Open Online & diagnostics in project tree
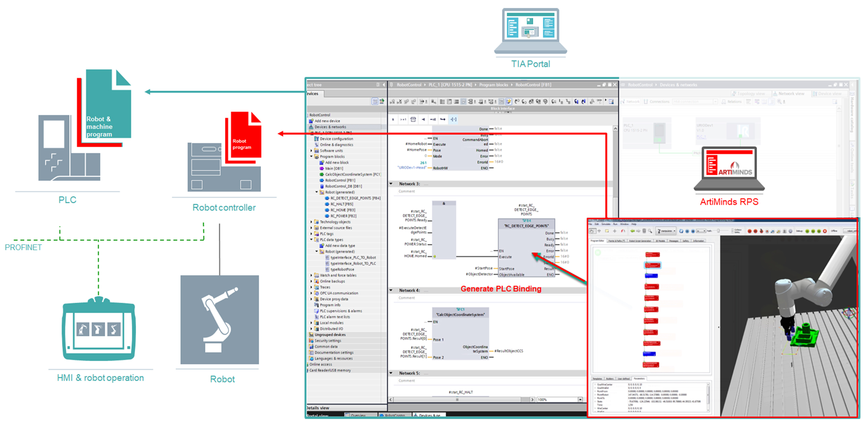 pos(336,145)
